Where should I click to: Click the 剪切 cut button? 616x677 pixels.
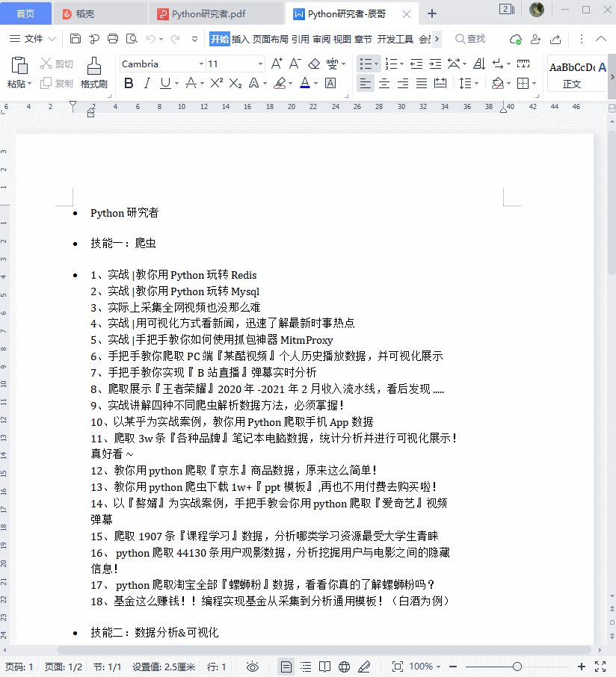click(x=57, y=64)
